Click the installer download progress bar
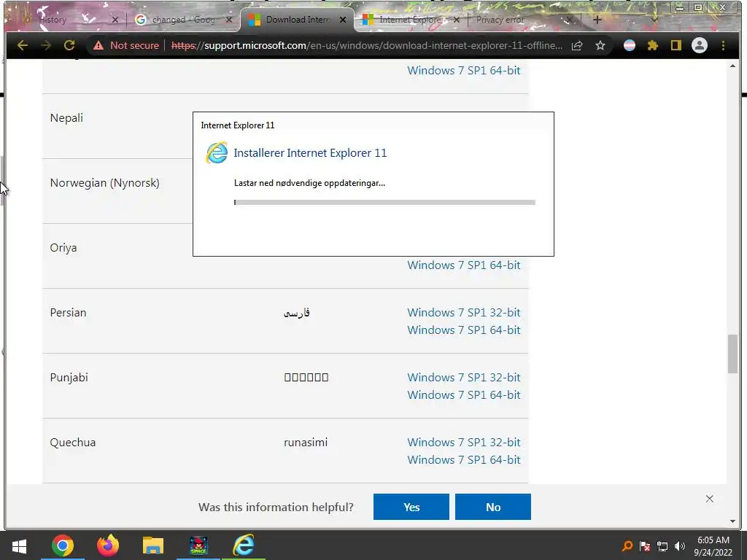Viewport: 747px width, 560px height. point(384,203)
